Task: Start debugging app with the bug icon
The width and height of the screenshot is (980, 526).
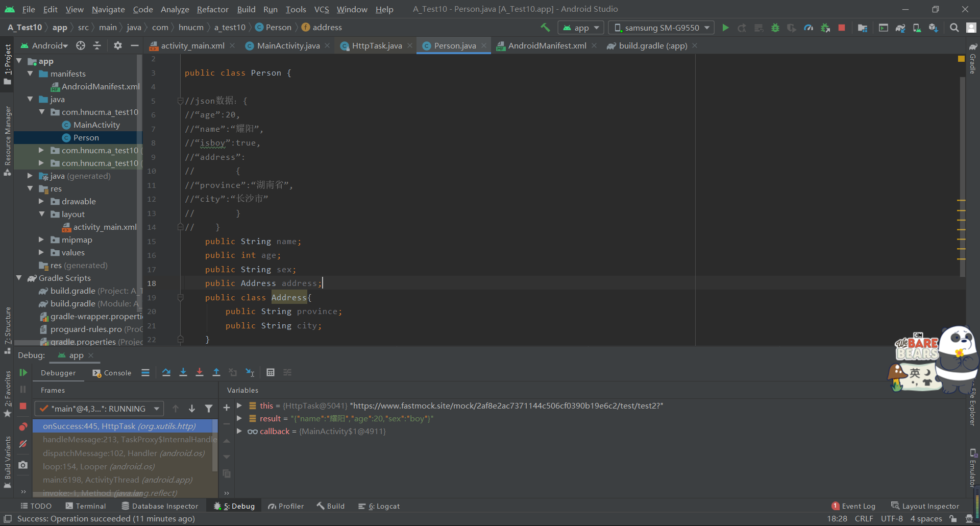Action: pos(775,28)
